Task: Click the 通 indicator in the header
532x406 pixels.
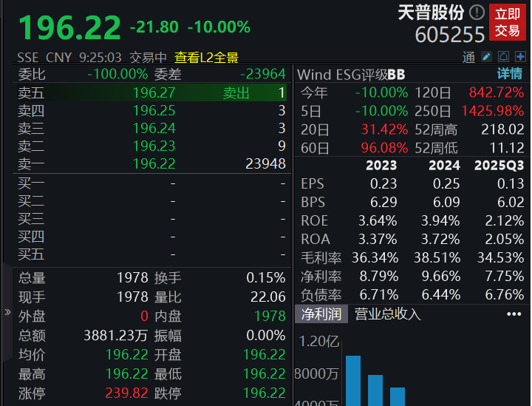Action: (x=468, y=58)
